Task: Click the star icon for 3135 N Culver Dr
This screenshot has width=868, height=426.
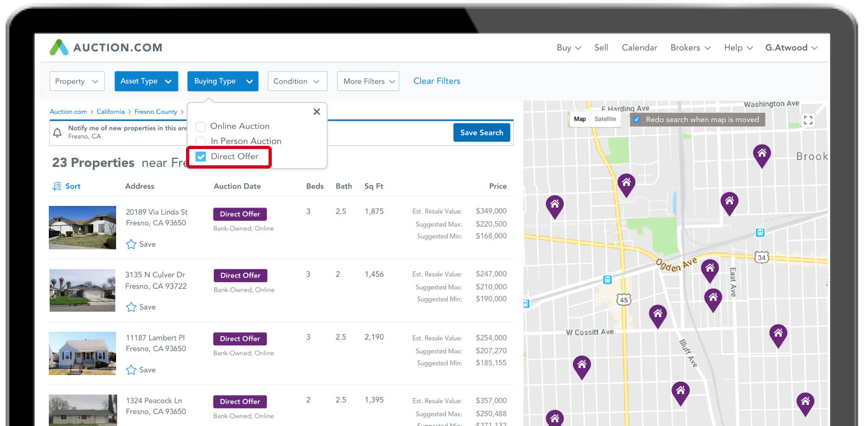Action: pos(131,307)
